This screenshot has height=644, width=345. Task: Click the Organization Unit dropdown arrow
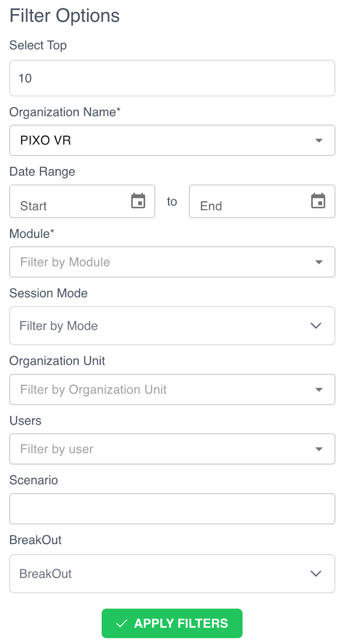click(x=319, y=390)
